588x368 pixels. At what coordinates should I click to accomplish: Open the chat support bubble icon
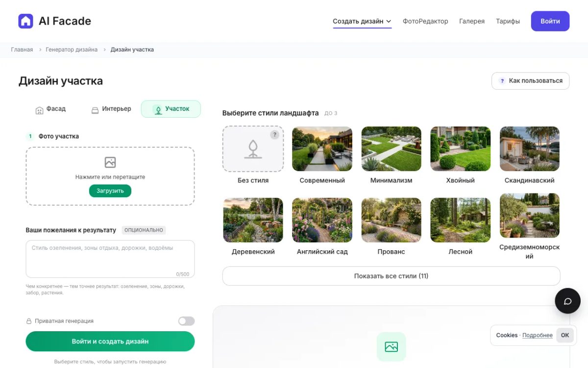(567, 301)
